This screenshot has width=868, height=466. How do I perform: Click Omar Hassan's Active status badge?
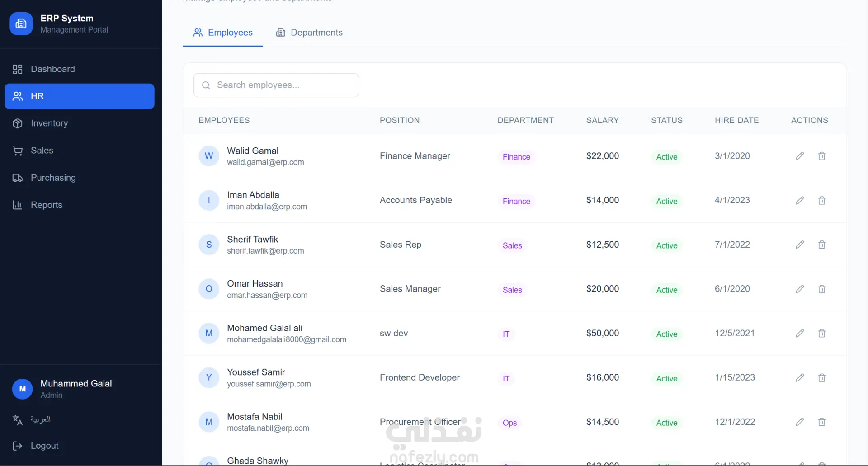(667, 290)
